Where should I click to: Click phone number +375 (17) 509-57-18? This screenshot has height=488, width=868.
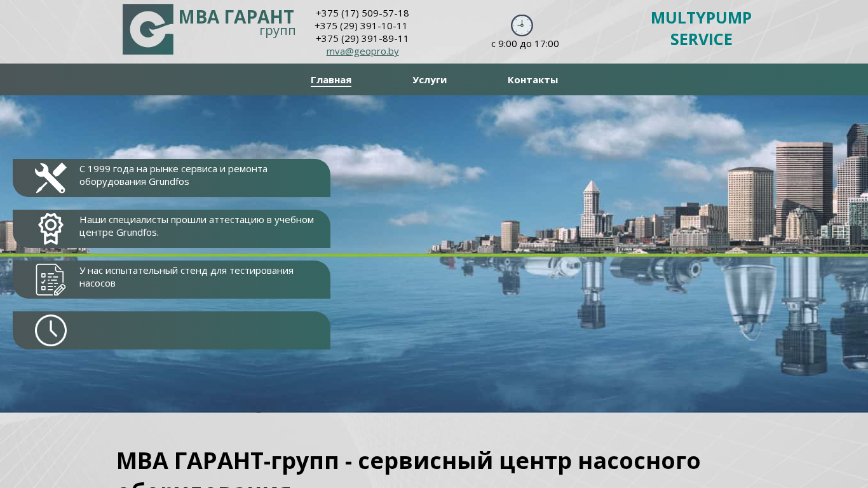pos(362,13)
